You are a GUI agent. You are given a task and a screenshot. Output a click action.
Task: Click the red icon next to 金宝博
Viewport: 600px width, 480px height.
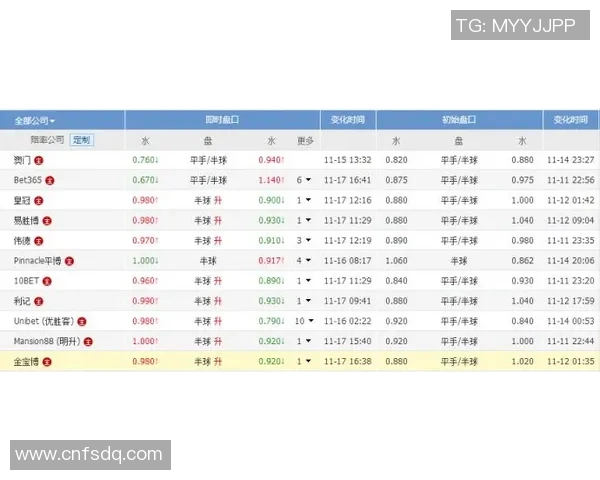click(46, 361)
